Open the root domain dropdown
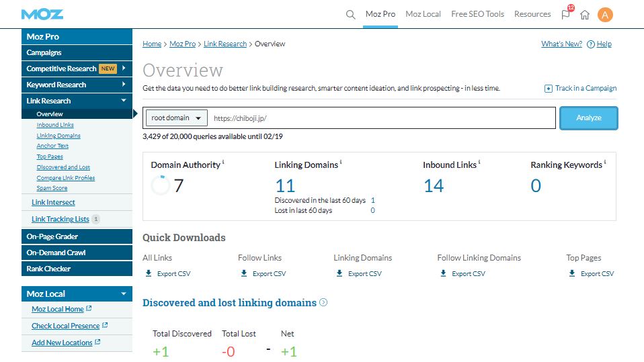The image size is (644, 362). pos(177,118)
